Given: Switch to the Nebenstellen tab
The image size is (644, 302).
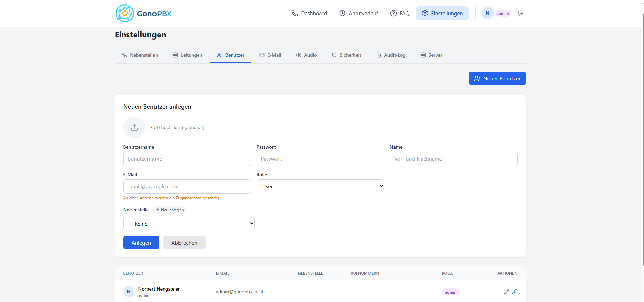Looking at the screenshot, I should tap(140, 55).
